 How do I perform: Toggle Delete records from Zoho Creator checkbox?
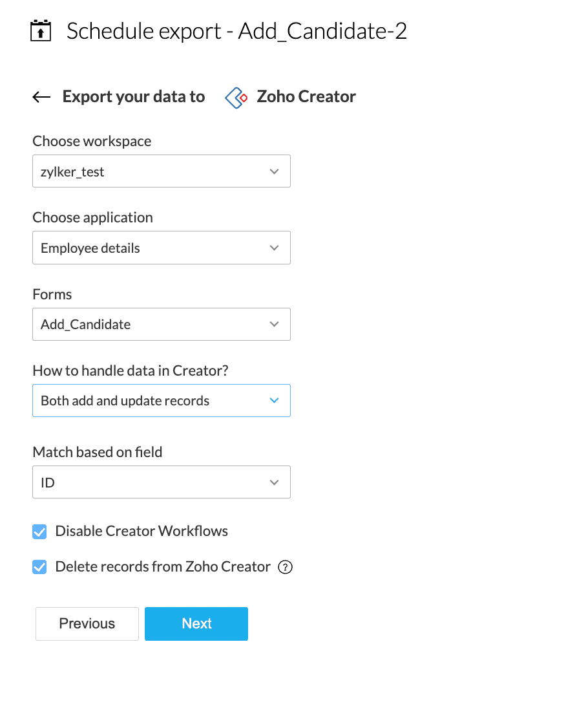40,567
